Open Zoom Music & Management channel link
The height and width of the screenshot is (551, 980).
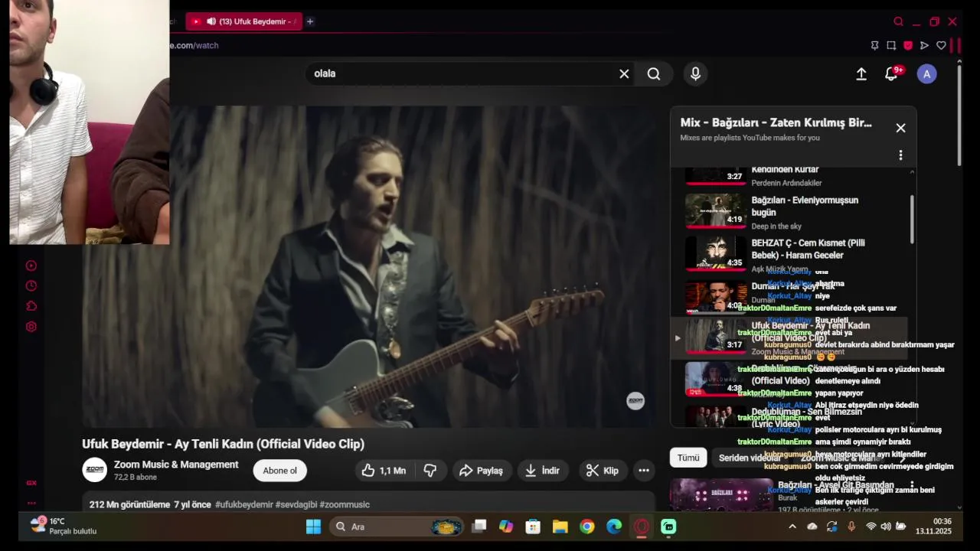pos(176,465)
